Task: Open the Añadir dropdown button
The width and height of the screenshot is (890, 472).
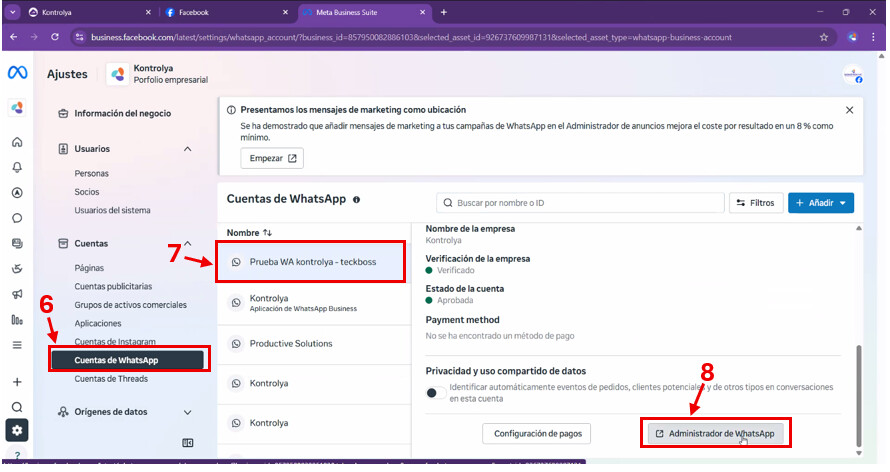Action: pyautogui.click(x=820, y=203)
